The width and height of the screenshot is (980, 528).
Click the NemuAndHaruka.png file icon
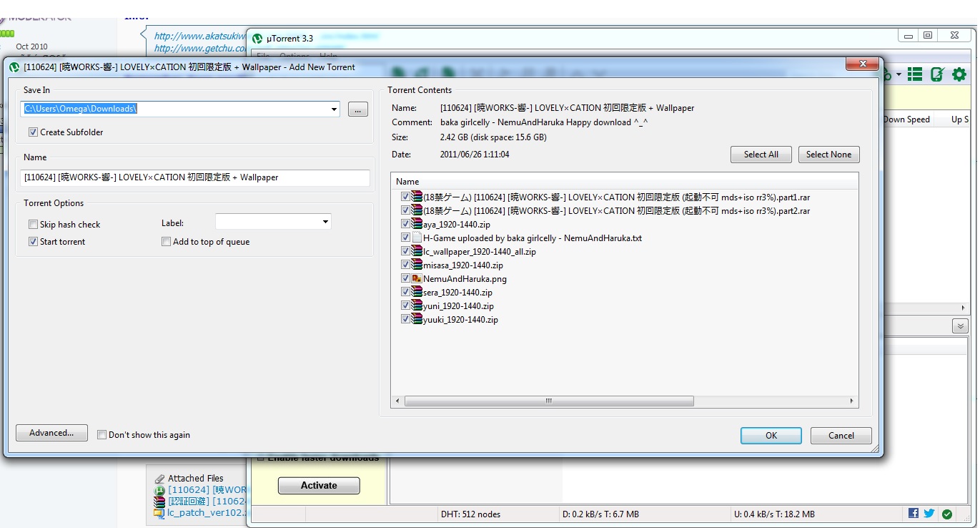(x=417, y=278)
